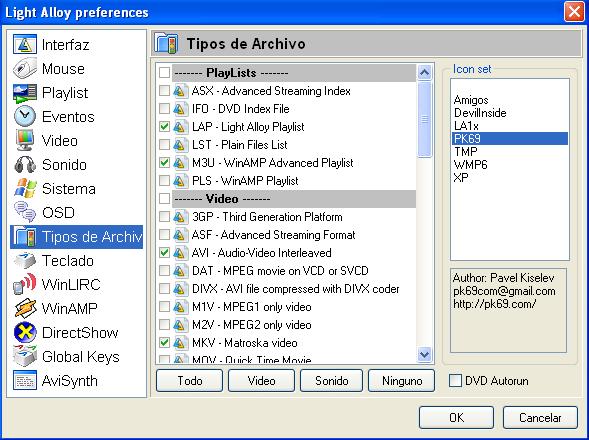This screenshot has width=589, height=440.
Task: Open the Teclado keyboard icon
Action: pyautogui.click(x=25, y=260)
